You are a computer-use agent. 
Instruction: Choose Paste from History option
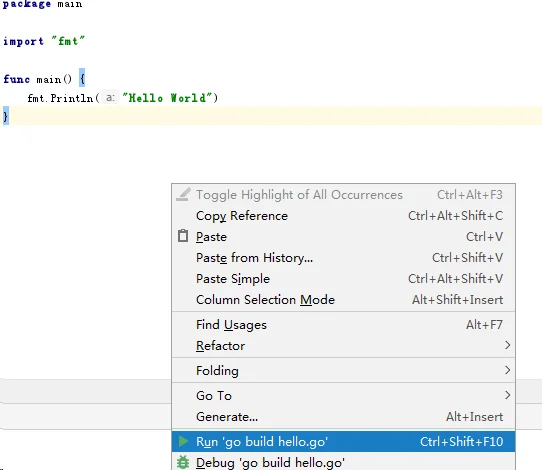(x=343, y=258)
